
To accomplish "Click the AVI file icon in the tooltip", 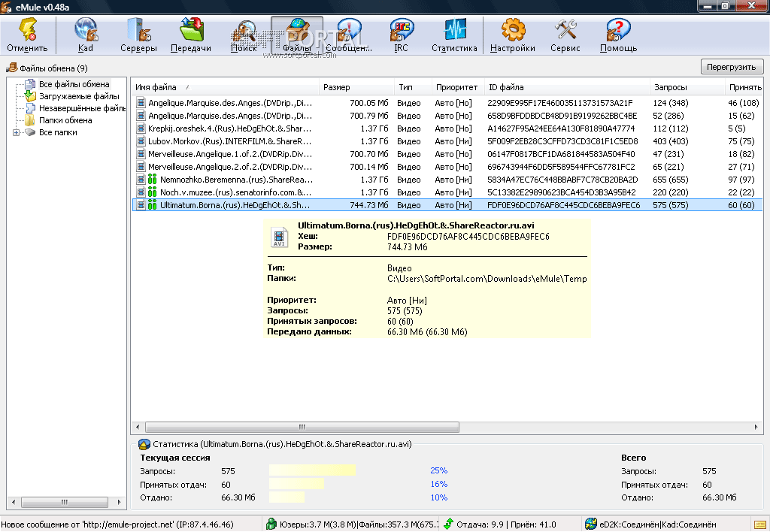I will 279,237.
